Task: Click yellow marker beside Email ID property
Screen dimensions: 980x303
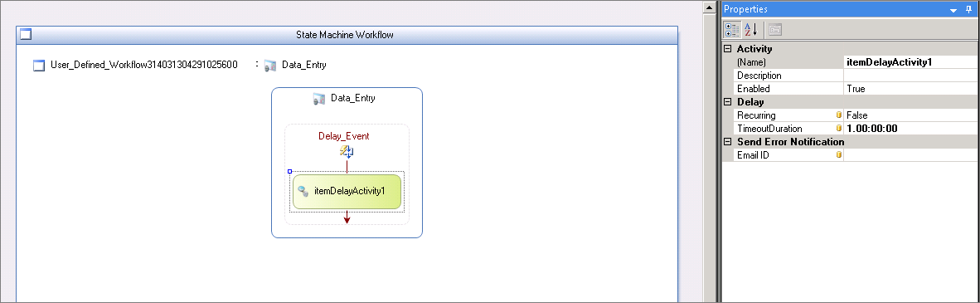Action: tap(839, 154)
